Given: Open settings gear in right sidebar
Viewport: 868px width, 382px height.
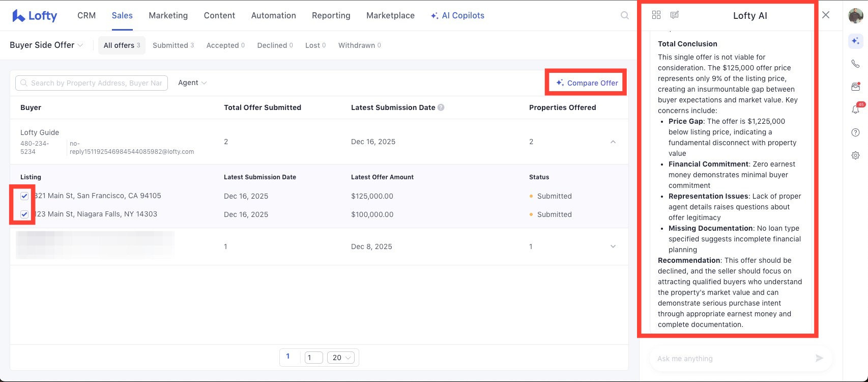Looking at the screenshot, I should click(x=855, y=155).
